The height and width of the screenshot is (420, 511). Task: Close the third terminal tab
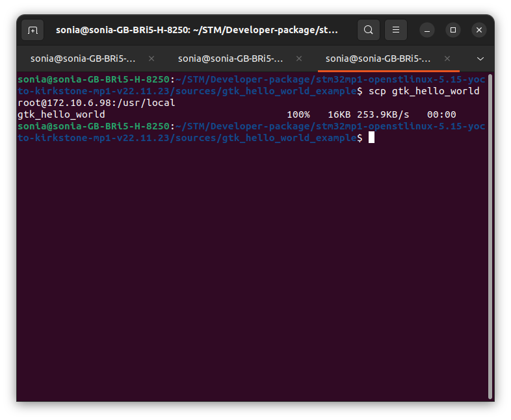click(x=447, y=59)
